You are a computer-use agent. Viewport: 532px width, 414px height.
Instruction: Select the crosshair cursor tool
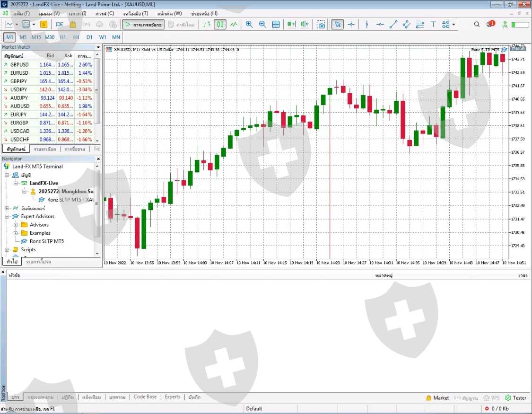351,25
